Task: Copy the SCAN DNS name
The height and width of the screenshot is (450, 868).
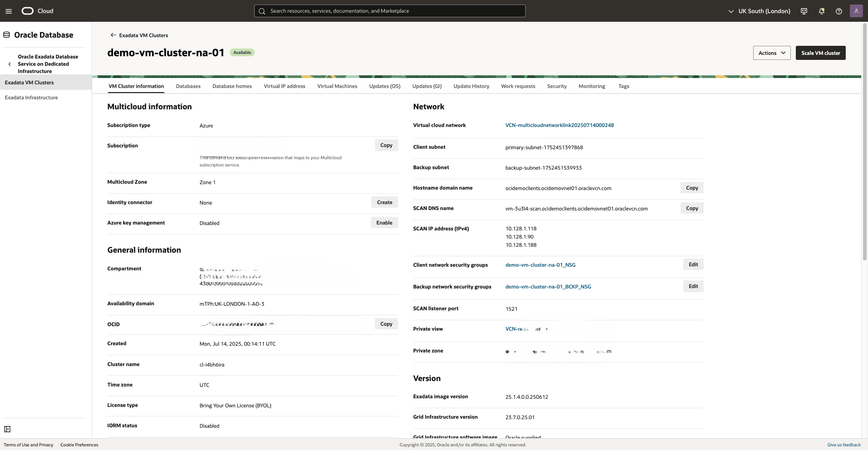Action: coord(691,208)
